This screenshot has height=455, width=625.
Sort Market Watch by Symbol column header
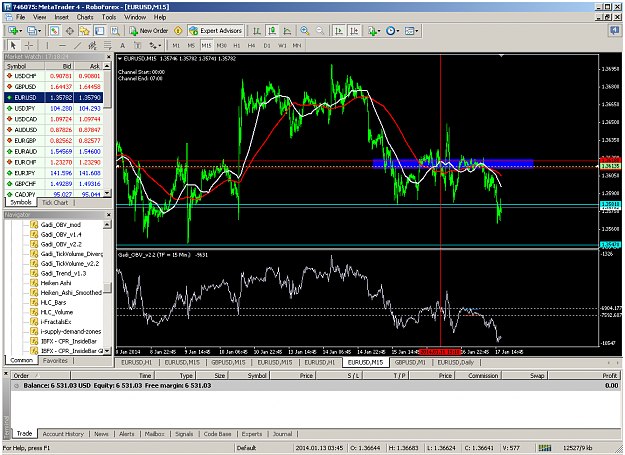tap(24, 66)
